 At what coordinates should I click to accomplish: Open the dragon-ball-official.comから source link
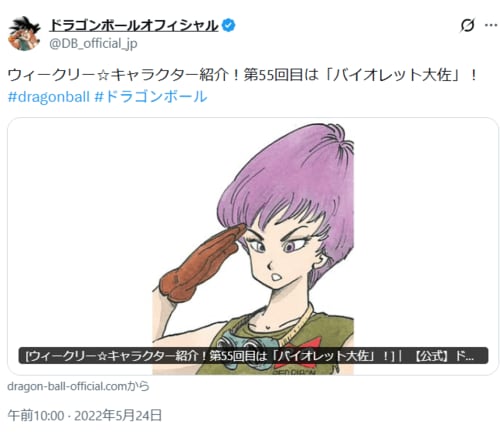(78, 386)
